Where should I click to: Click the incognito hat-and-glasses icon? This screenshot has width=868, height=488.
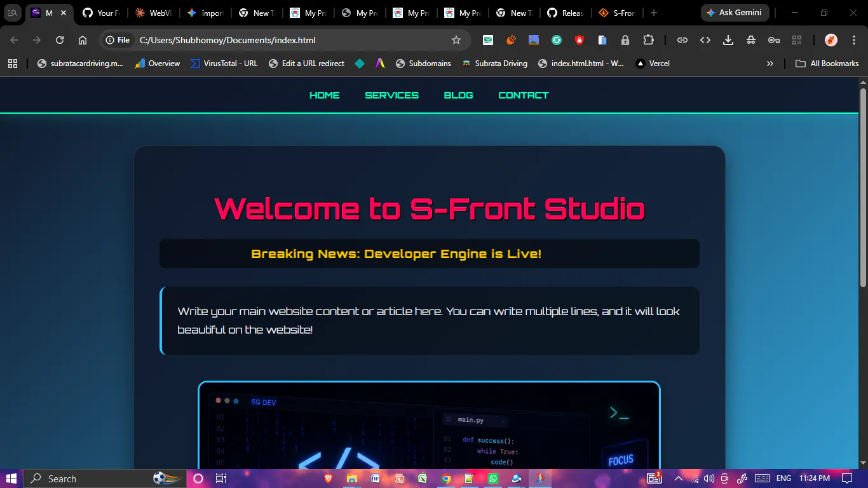pyautogui.click(x=751, y=40)
